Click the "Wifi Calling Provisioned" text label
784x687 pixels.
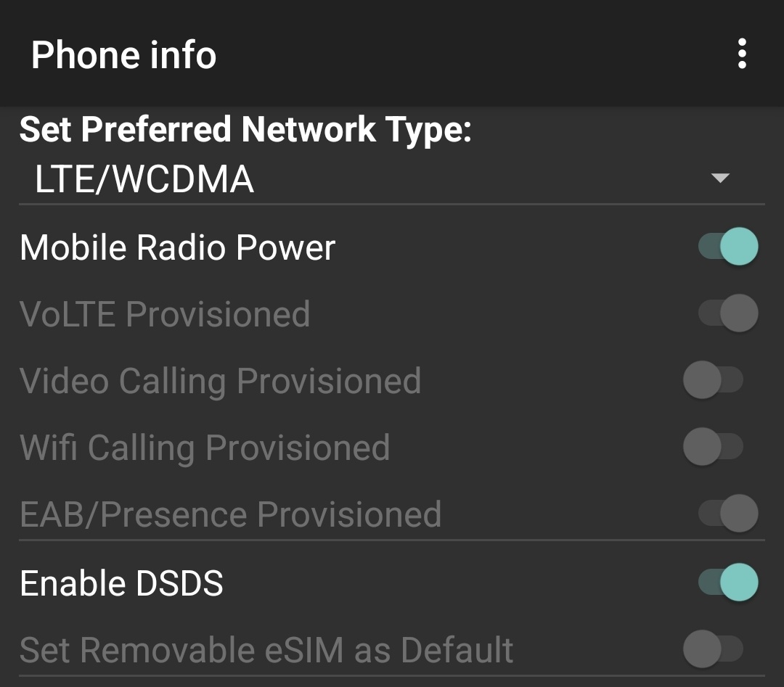204,448
